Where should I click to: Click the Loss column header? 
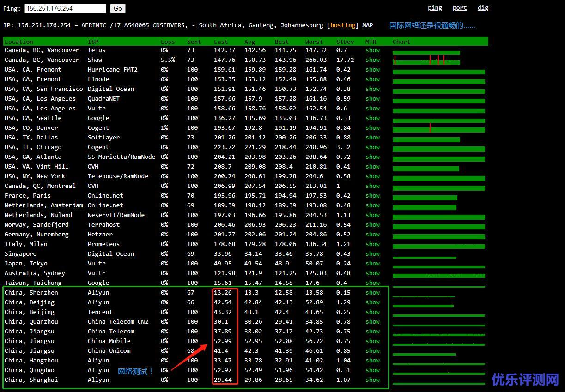point(167,42)
